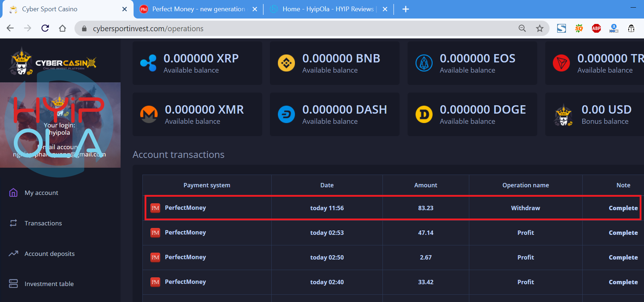Click the Amount column header

tap(426, 185)
